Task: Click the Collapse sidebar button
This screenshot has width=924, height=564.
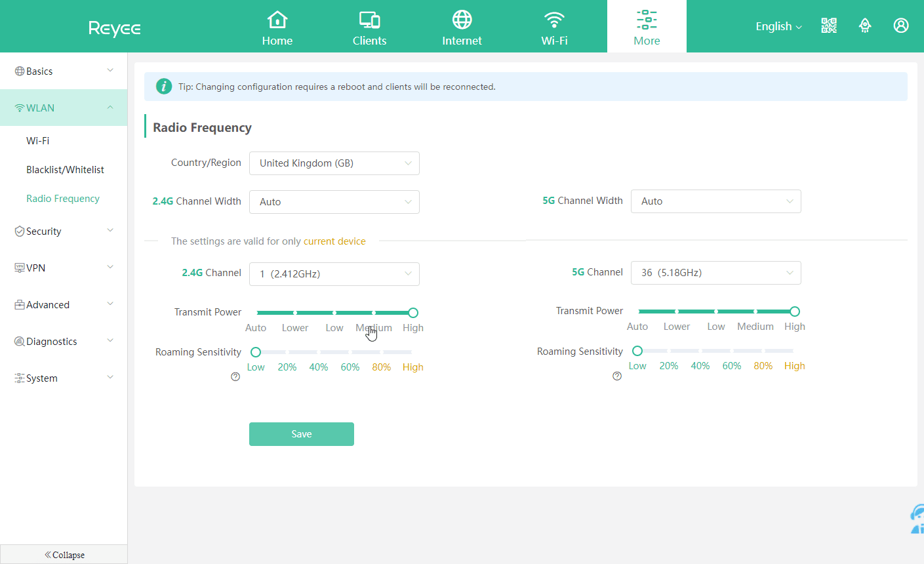Action: pyautogui.click(x=64, y=555)
